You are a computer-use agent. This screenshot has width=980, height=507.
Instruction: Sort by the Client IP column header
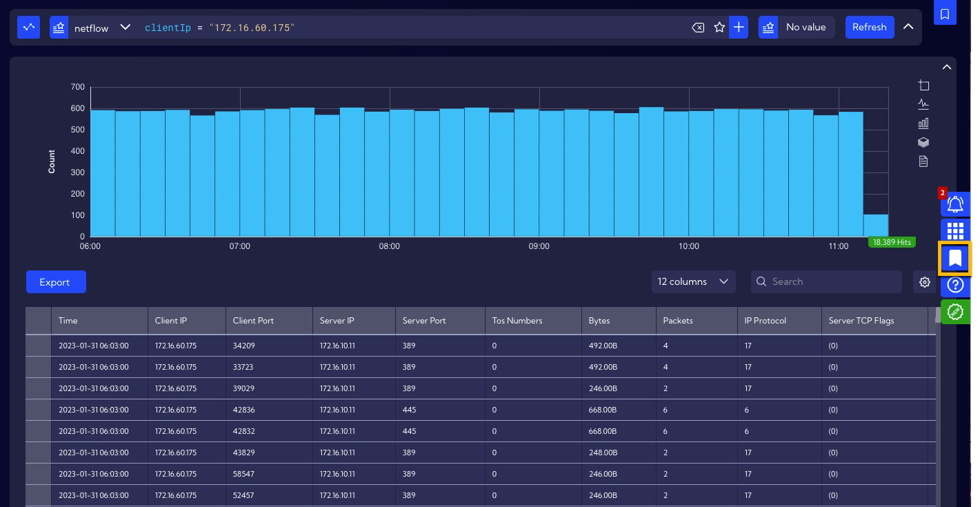click(x=187, y=321)
